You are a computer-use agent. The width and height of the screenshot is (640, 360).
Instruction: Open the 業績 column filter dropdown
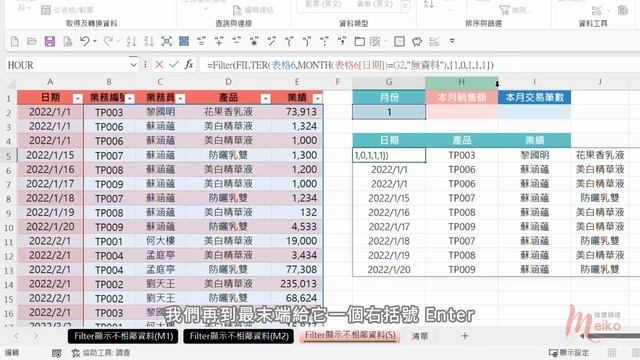(317, 98)
